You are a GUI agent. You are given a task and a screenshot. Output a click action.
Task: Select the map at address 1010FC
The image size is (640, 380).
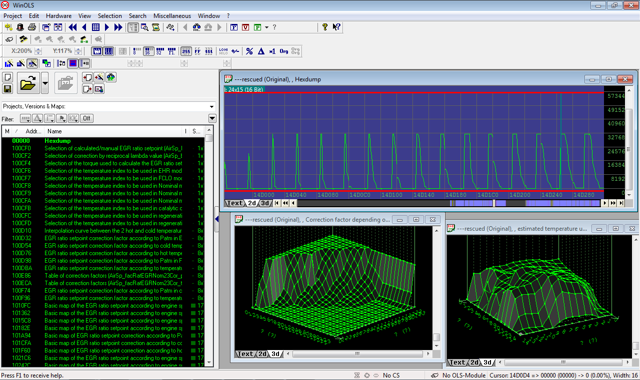click(102, 305)
